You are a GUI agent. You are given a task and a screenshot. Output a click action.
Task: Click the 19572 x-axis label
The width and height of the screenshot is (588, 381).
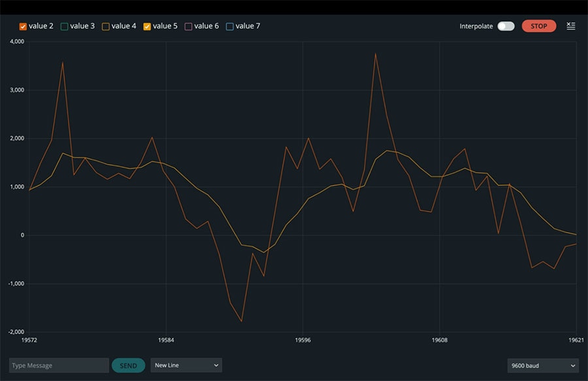pyautogui.click(x=29, y=340)
